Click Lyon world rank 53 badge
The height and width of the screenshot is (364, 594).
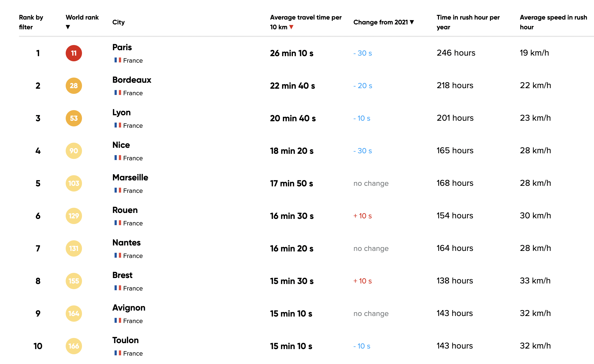tap(74, 118)
